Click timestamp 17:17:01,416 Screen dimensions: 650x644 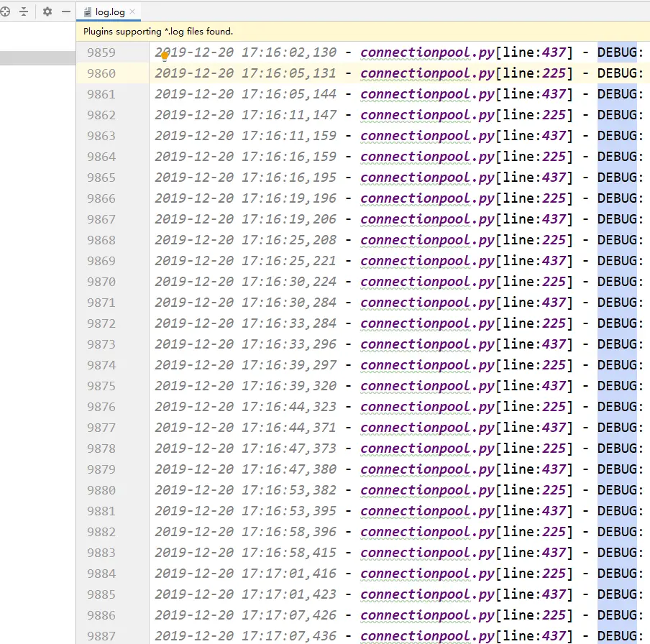289,574
